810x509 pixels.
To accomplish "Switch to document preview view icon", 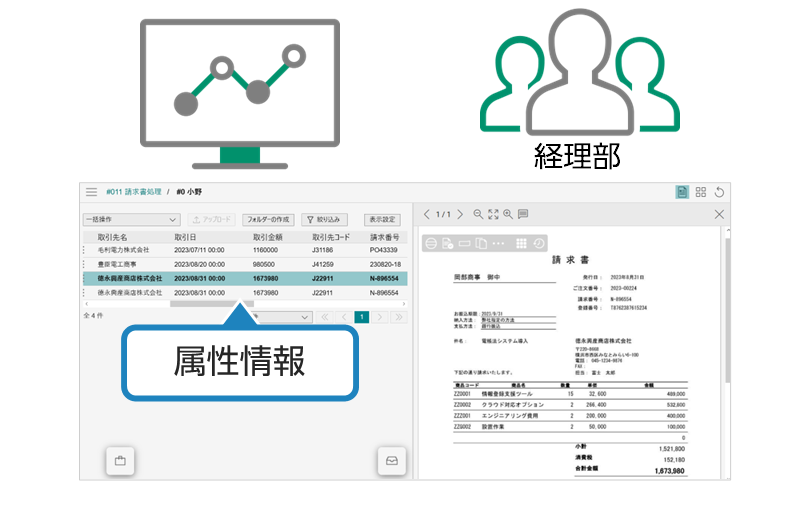I will tap(682, 192).
